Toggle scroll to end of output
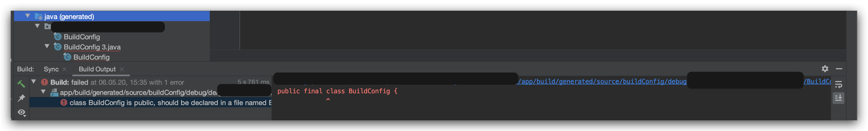Image resolution: width=868 pixels, height=131 pixels. click(x=838, y=98)
